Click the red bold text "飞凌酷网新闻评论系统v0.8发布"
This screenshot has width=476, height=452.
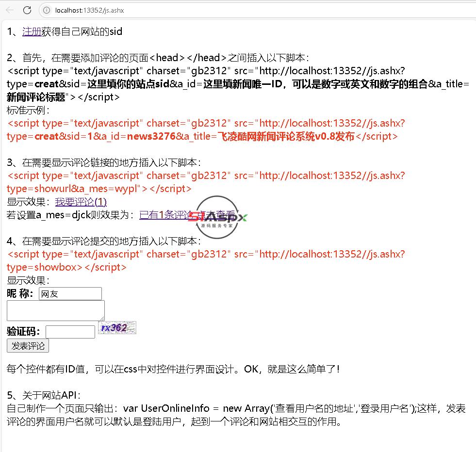coord(286,136)
